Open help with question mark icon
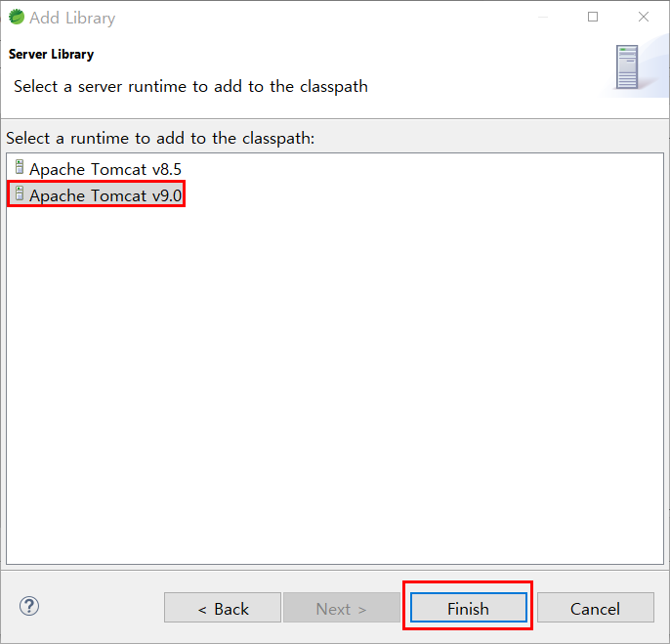 point(29,606)
